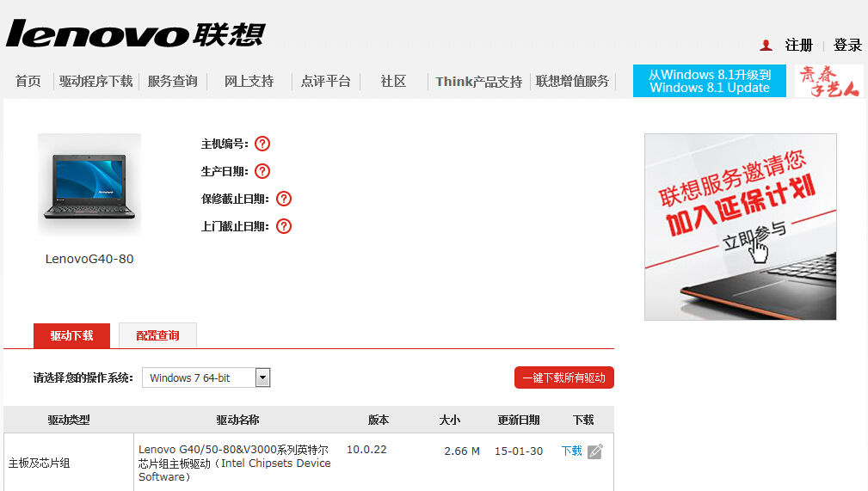Click the 2.66 M size cell
Screen dimensions: 868x491
462,451
